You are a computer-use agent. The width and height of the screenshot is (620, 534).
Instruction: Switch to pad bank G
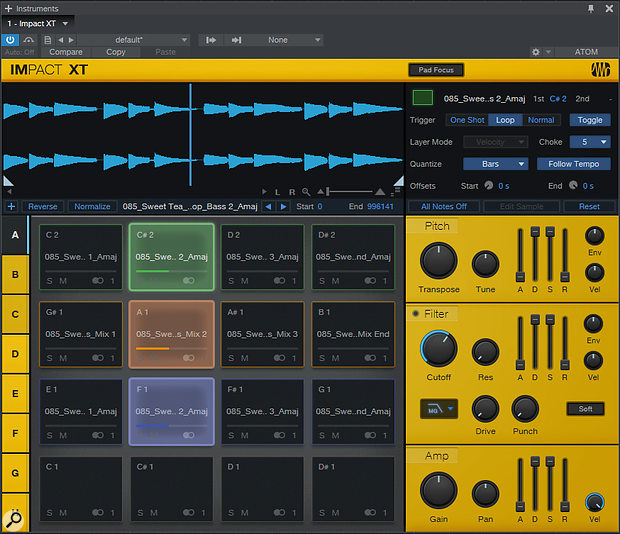click(x=15, y=473)
